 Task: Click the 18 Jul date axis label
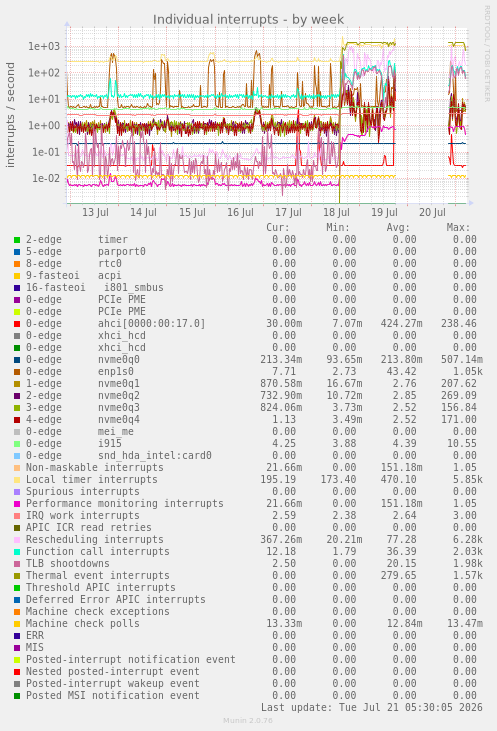[336, 213]
